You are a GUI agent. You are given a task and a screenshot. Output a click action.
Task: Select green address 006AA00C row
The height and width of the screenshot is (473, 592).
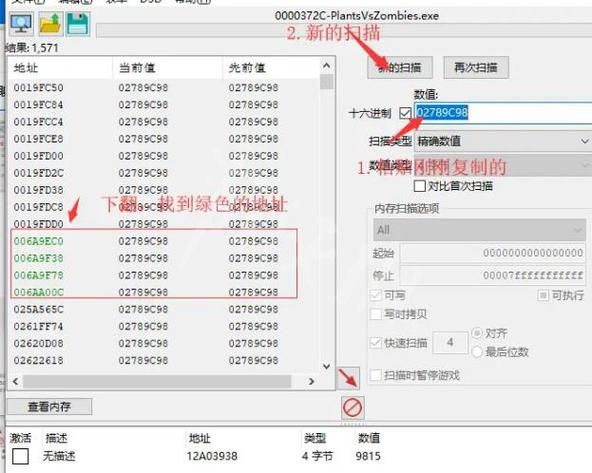coord(164,292)
